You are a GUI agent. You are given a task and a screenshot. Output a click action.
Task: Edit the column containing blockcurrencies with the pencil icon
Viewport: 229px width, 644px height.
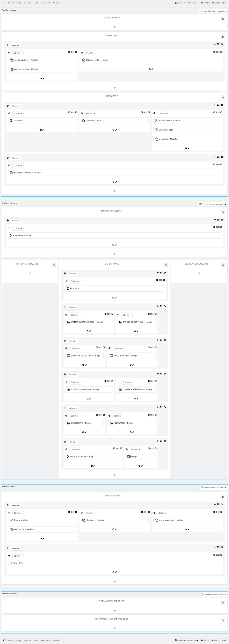tap(44, 78)
